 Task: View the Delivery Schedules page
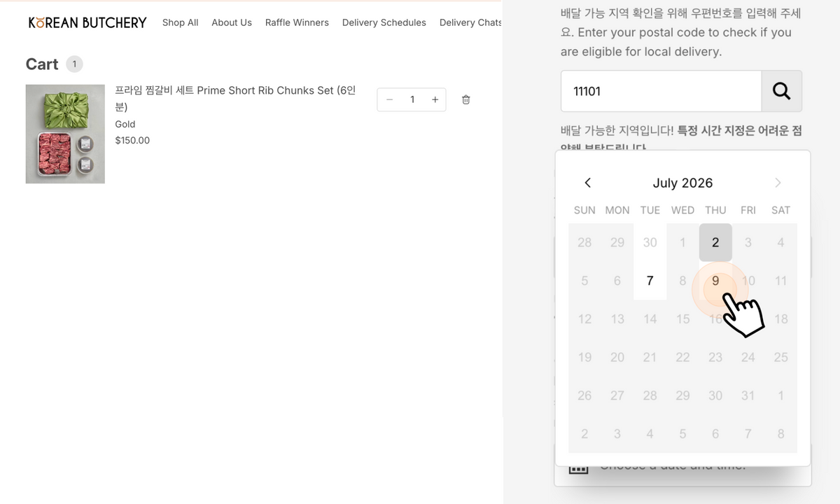coord(384,22)
